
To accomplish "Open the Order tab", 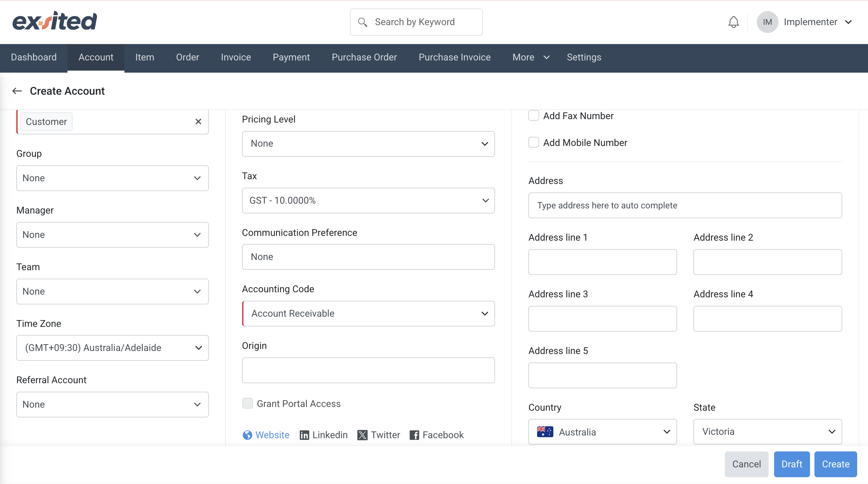I will pos(188,57).
